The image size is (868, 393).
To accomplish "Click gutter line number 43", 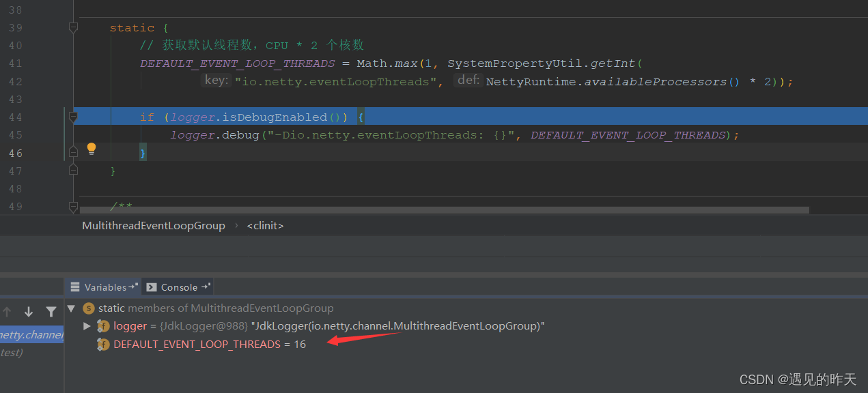I will (x=15, y=99).
